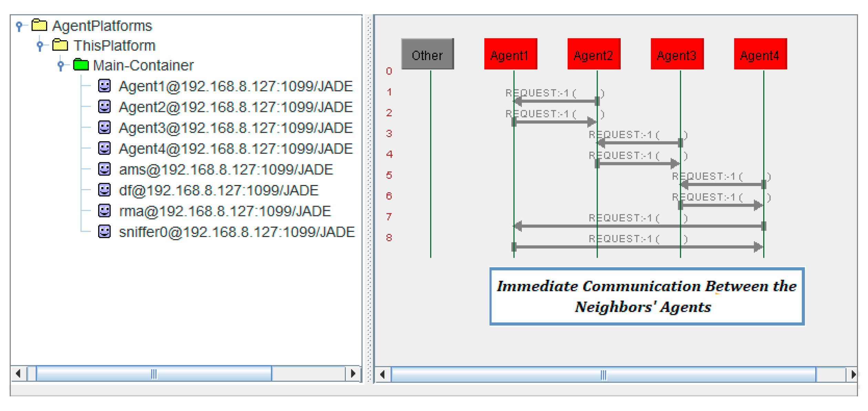Select Agent2@192.168.8.127:1099/JADE in the tree

[x=236, y=107]
